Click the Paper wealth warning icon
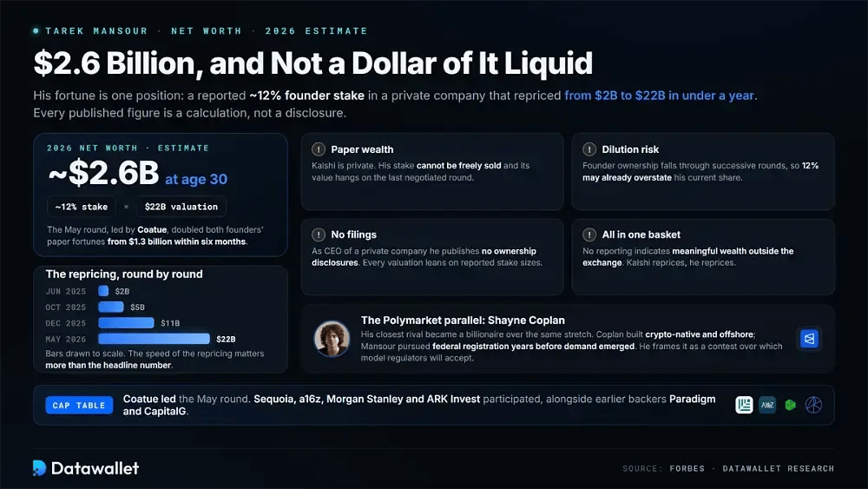 click(x=319, y=149)
